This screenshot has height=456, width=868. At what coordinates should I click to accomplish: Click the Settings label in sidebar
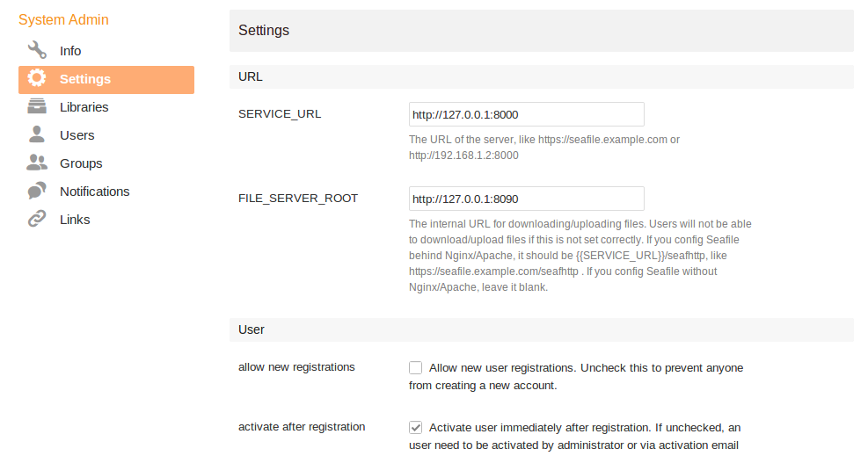click(85, 79)
